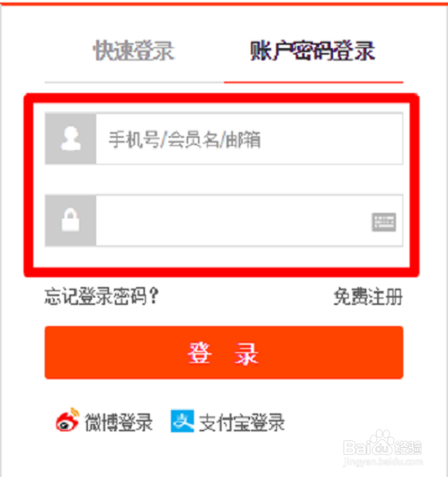Click the user avatar icon in username field
The width and height of the screenshot is (448, 477).
(x=71, y=139)
